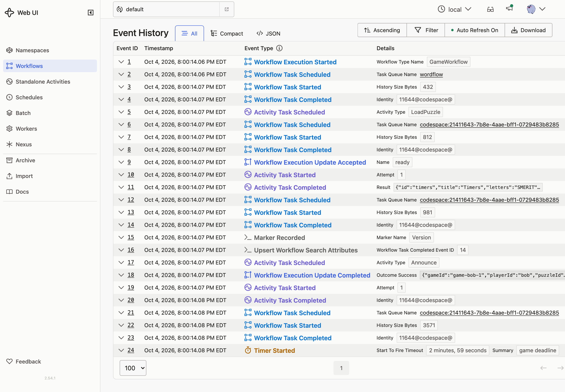Go to Namespaces in sidebar
Image resolution: width=565 pixels, height=392 pixels.
coord(50,50)
